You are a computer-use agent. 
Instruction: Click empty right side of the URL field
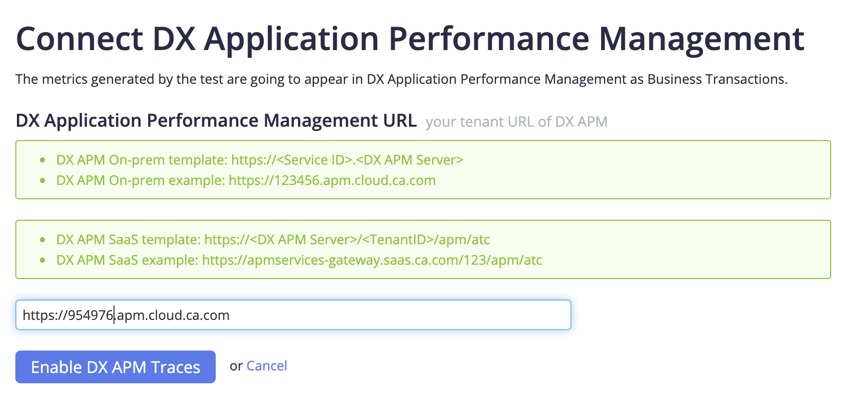(409, 315)
